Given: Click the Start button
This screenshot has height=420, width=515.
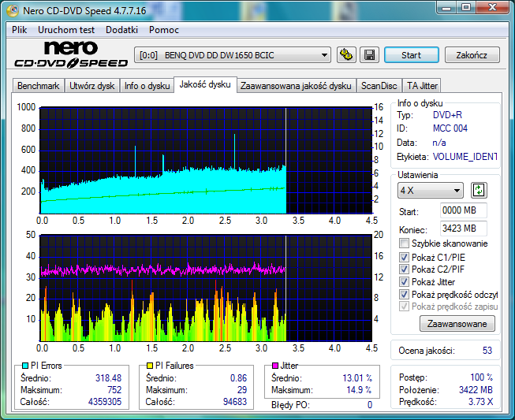Looking at the screenshot, I should click(x=411, y=55).
